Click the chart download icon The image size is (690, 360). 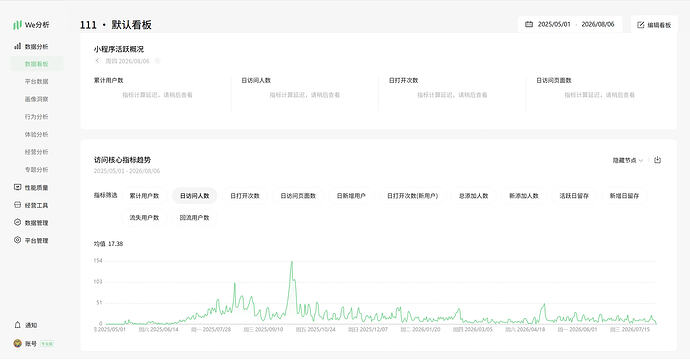click(657, 160)
